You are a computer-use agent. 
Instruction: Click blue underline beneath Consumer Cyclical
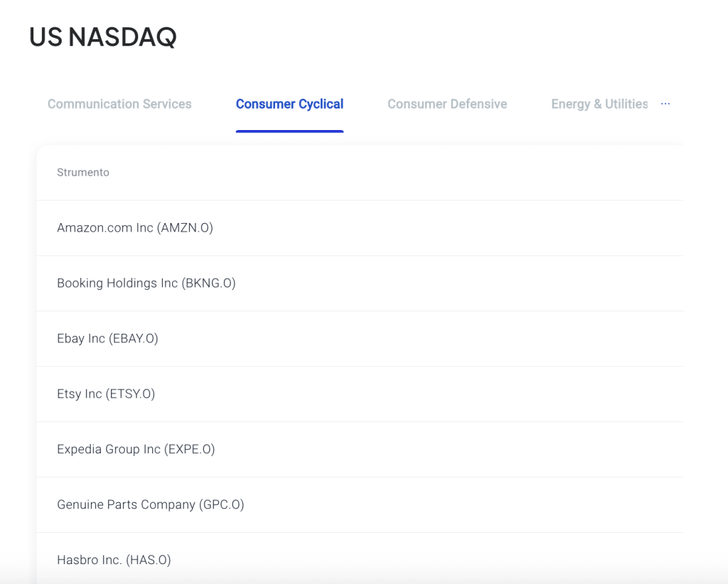click(289, 131)
